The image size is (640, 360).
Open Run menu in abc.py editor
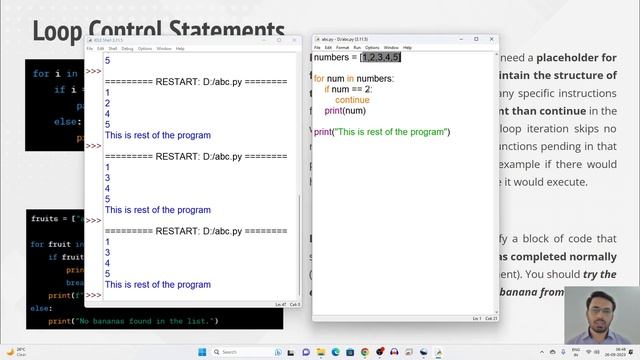(x=357, y=48)
